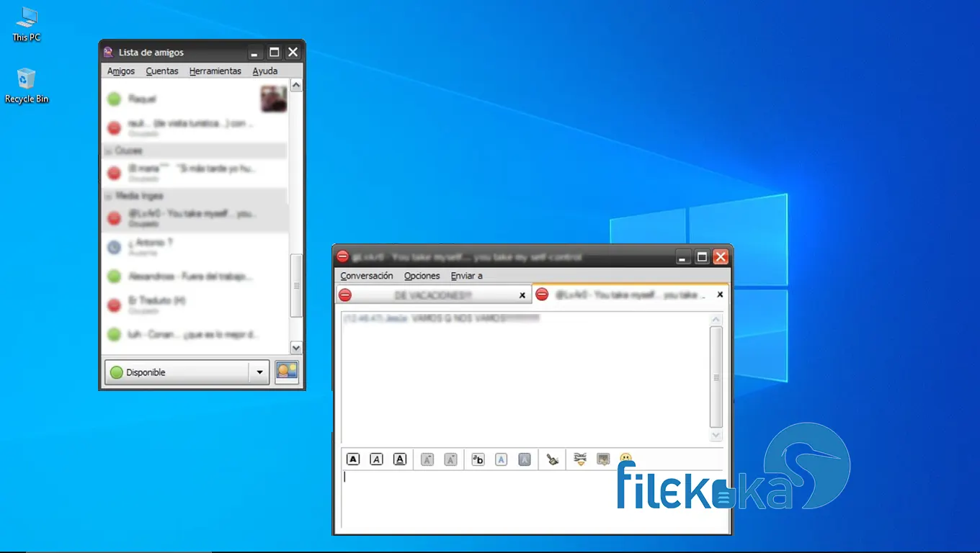
Task: Click the red busy icon beside Er Traduto
Action: [x=114, y=305]
